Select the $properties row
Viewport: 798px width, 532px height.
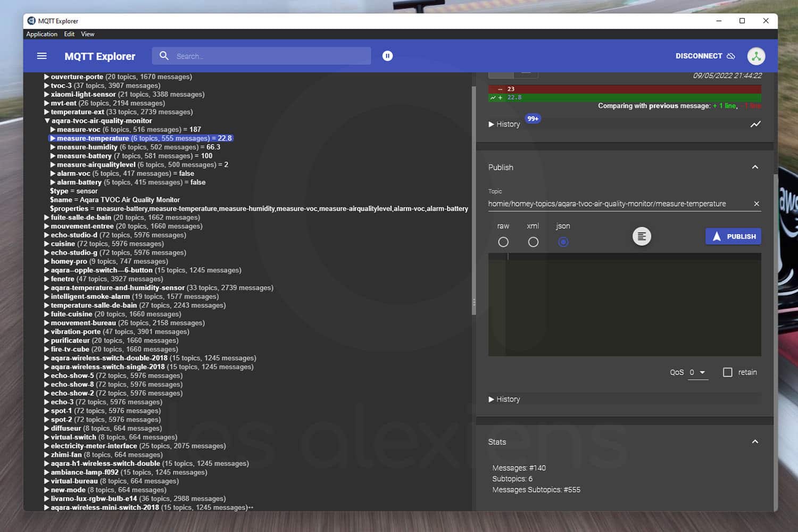(x=259, y=209)
